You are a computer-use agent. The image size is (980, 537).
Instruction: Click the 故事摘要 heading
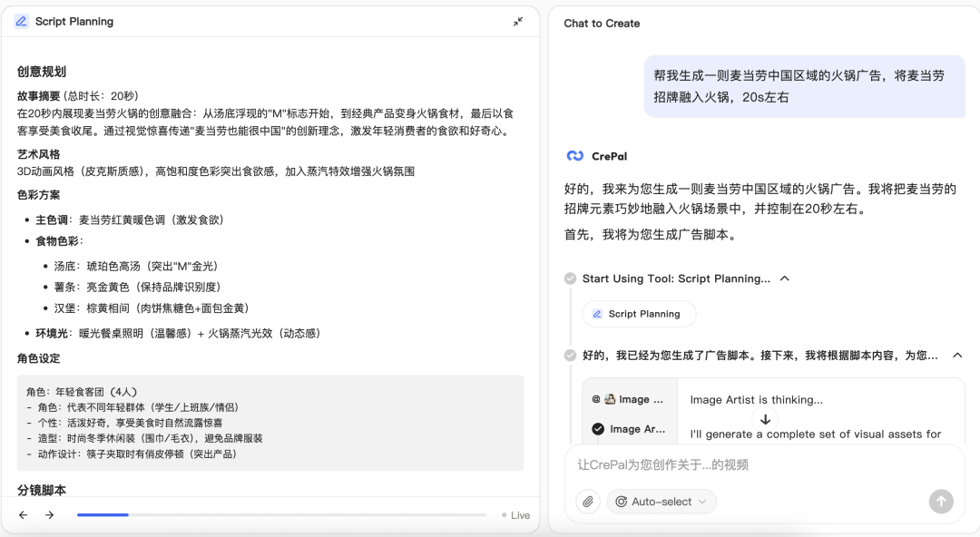pos(39,95)
